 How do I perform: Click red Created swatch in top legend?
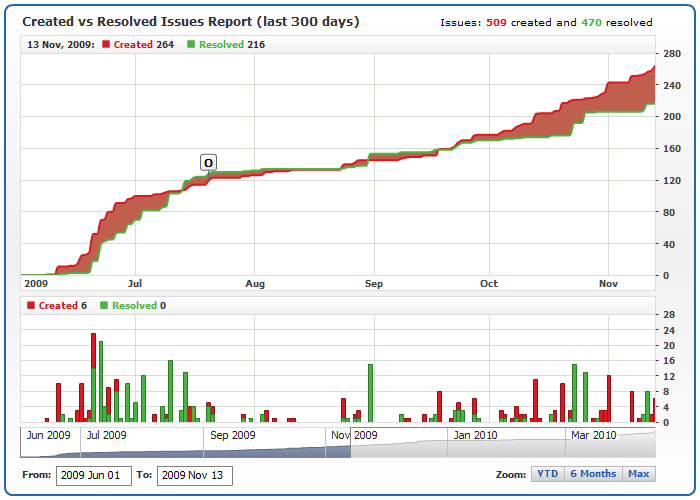point(106,45)
